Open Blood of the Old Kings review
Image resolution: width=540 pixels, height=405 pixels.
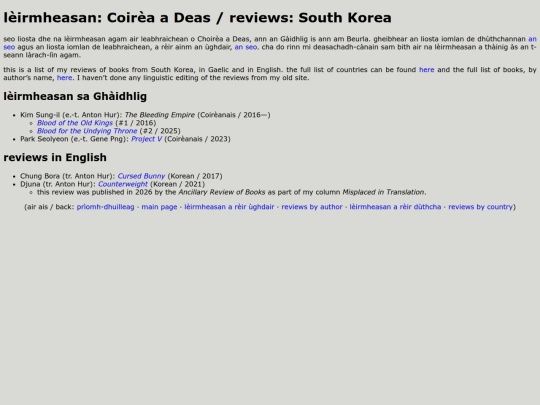click(75, 123)
